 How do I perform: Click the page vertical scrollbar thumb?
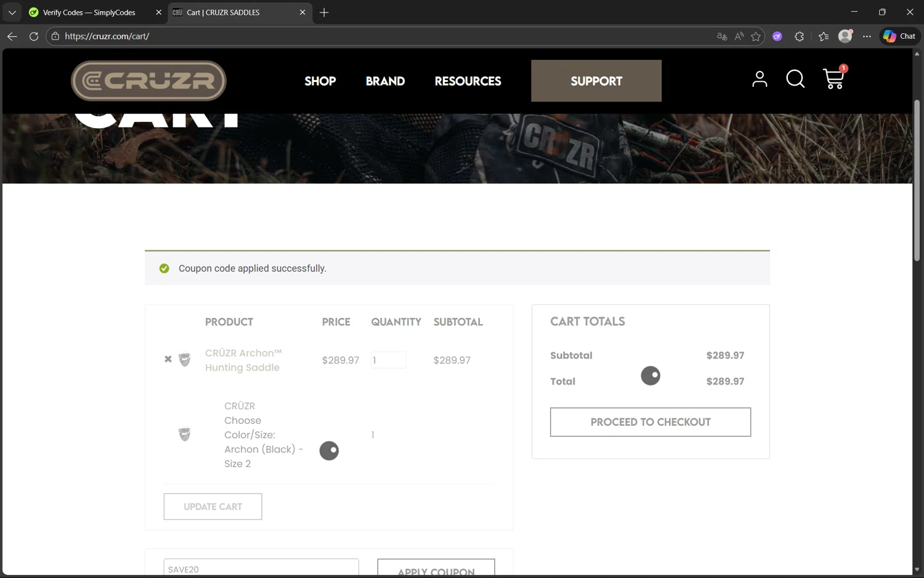click(x=917, y=180)
